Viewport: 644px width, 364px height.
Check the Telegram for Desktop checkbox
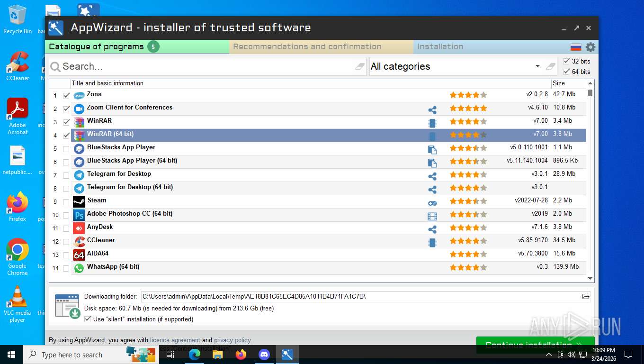tap(66, 175)
